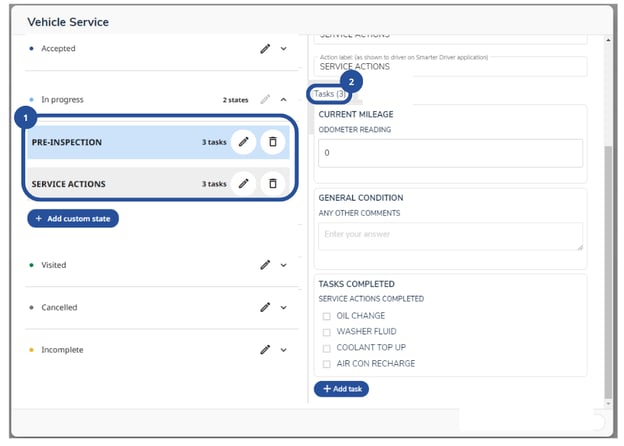Expand the Incomplete status chevron
The image size is (624, 446).
(283, 350)
